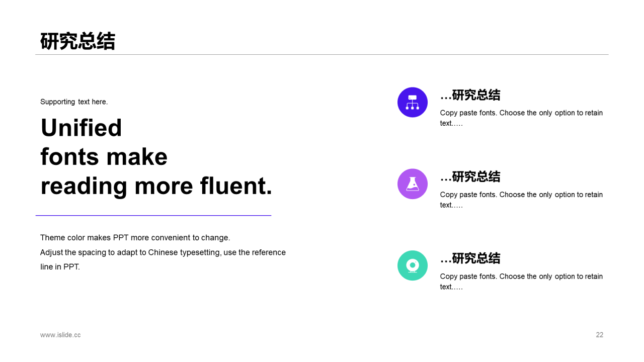This screenshot has height=362, width=644.
Task: Click the slide number 22
Action: [600, 335]
